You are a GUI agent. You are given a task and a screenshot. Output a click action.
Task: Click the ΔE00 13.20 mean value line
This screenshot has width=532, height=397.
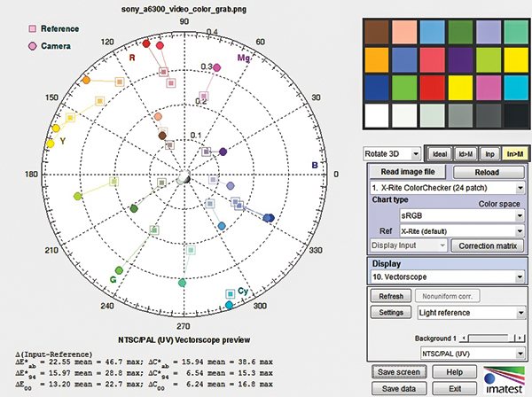click(x=144, y=385)
